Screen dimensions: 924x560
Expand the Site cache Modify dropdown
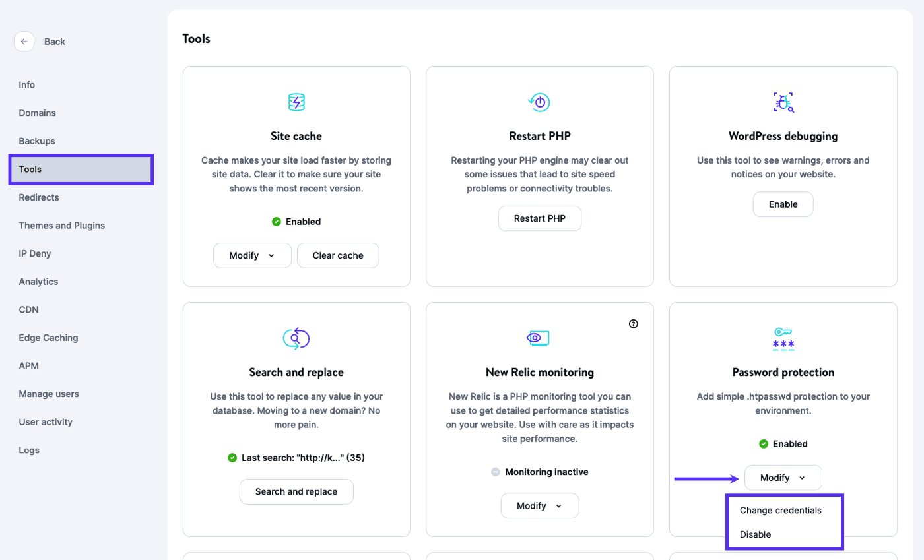(252, 255)
